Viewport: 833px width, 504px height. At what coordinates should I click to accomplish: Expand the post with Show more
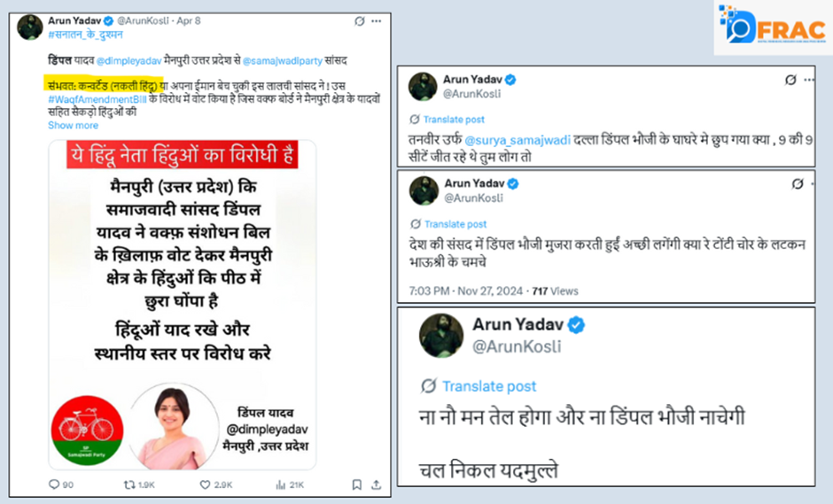(73, 126)
